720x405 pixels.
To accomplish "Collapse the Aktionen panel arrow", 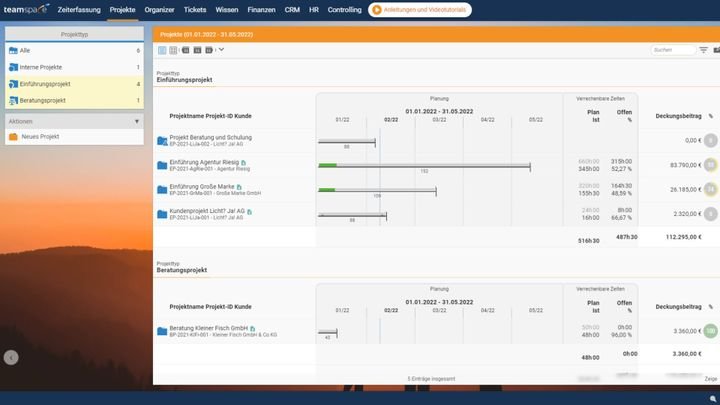I will point(136,121).
